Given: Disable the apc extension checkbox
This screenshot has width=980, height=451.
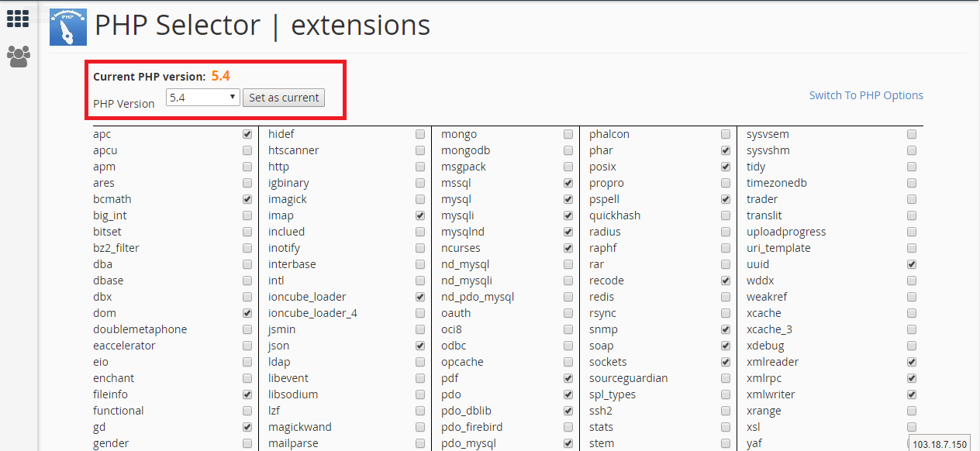Looking at the screenshot, I should coord(247,134).
